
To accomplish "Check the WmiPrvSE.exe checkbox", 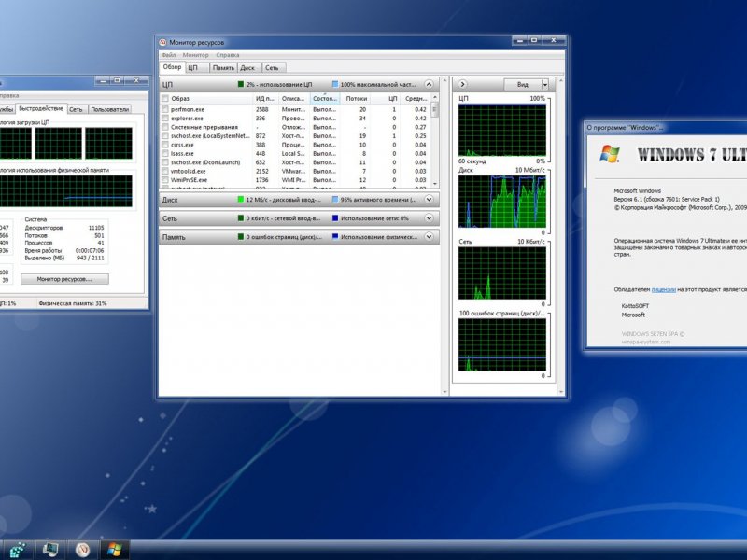I will (165, 180).
